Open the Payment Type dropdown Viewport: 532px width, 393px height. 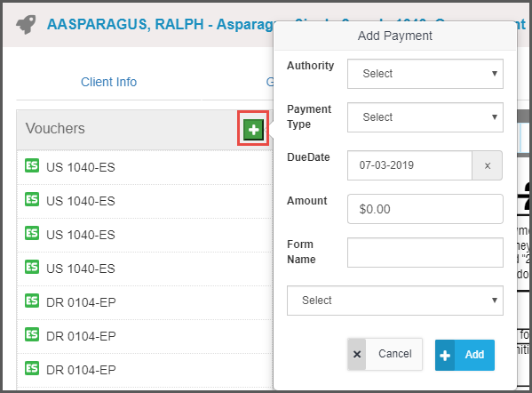[425, 117]
